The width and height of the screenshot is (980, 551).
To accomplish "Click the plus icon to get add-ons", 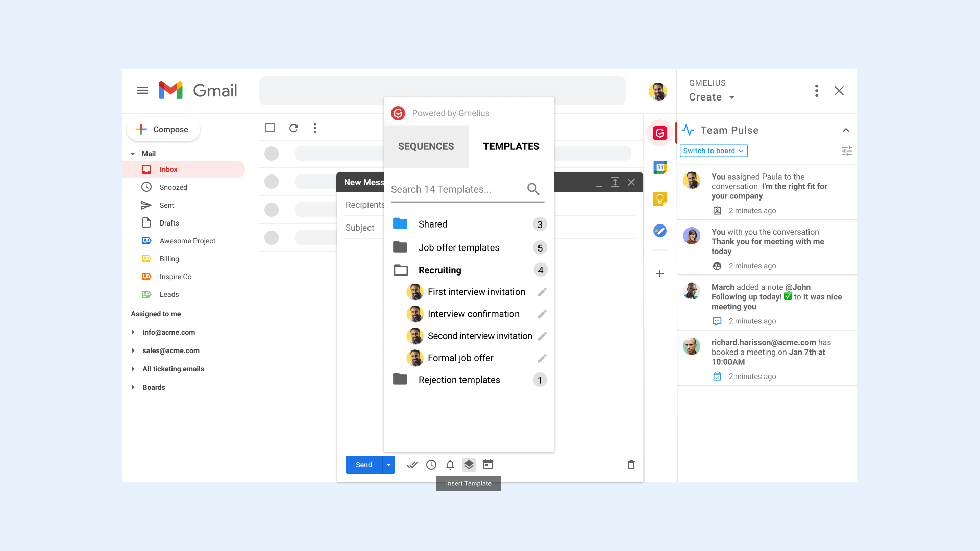I will [660, 273].
